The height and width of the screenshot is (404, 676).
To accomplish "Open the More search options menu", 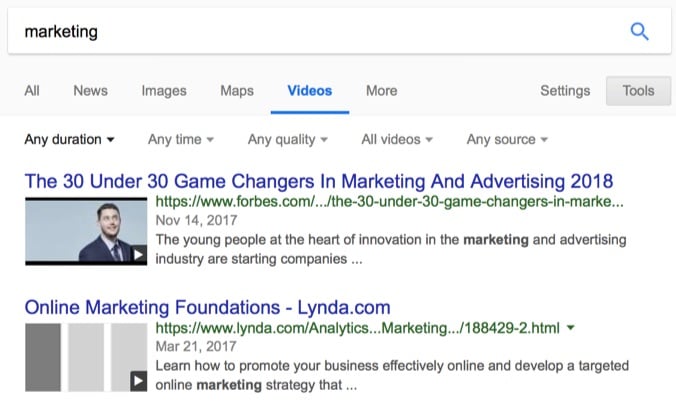I will coord(382,91).
